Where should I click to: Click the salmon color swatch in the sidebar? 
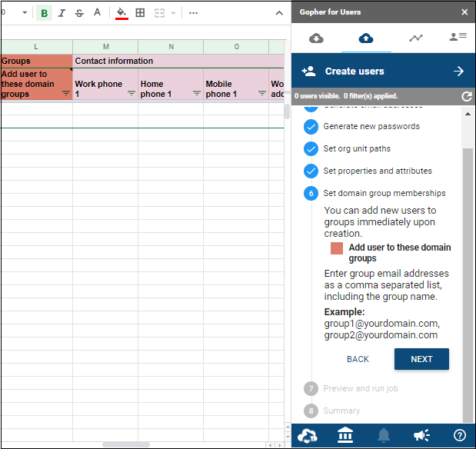click(x=337, y=248)
